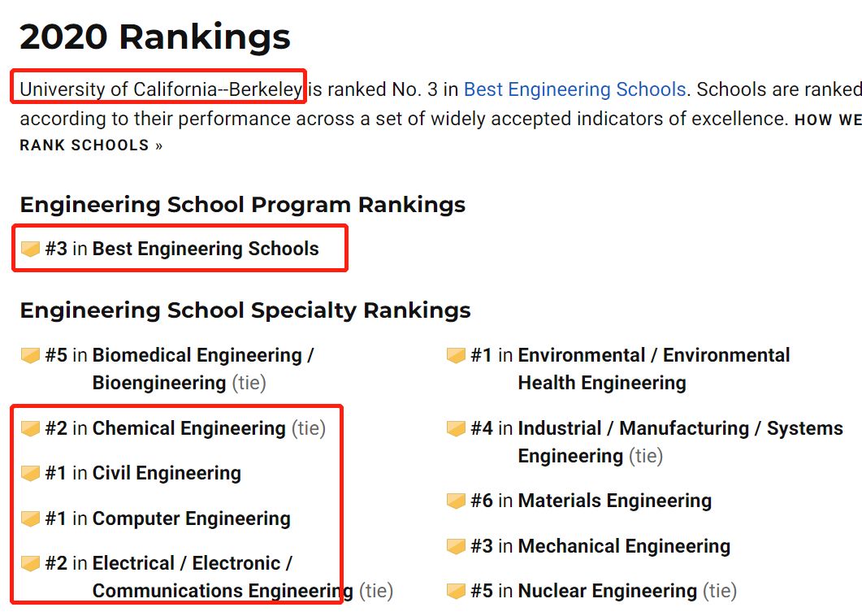Click the badge icon beside Materials Engineering

point(457,501)
